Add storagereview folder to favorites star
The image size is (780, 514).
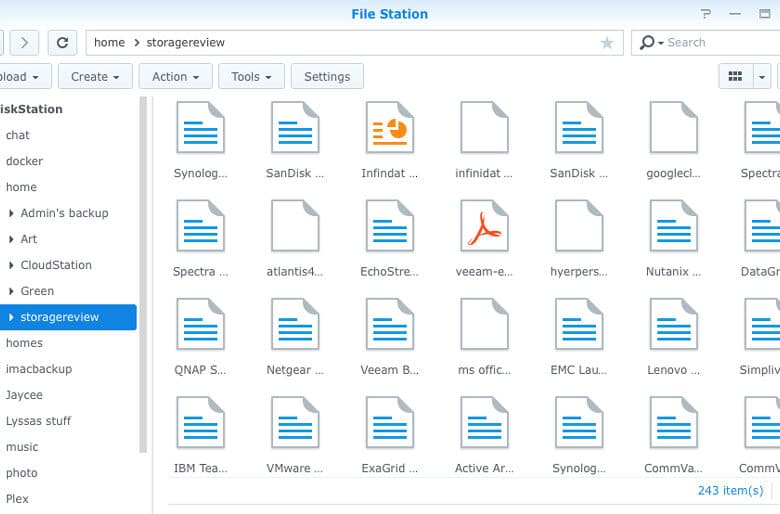click(606, 43)
